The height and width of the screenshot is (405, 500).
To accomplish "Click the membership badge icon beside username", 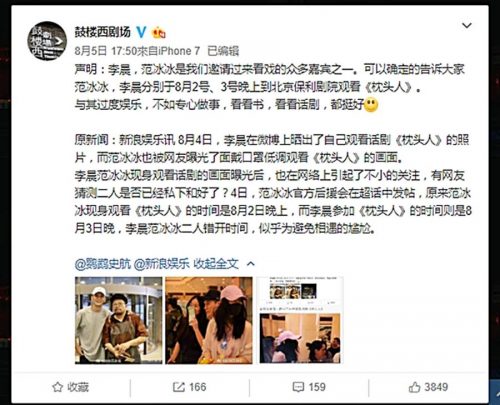I will (159, 32).
